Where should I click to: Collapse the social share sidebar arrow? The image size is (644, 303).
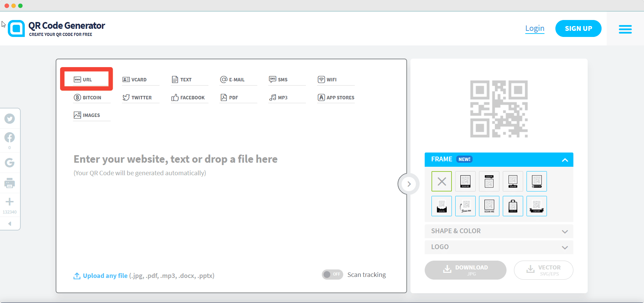(x=10, y=223)
